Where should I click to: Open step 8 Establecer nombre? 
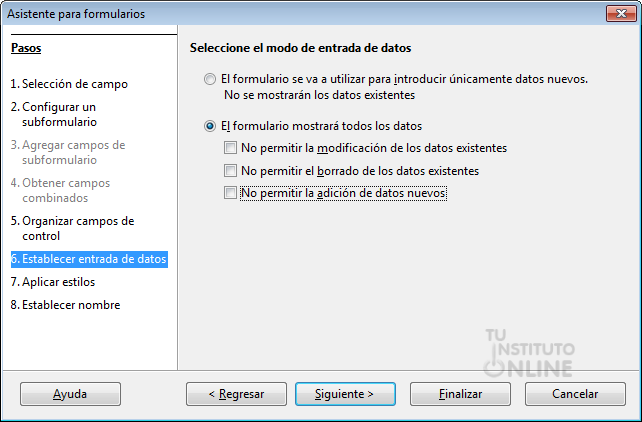pos(65,305)
